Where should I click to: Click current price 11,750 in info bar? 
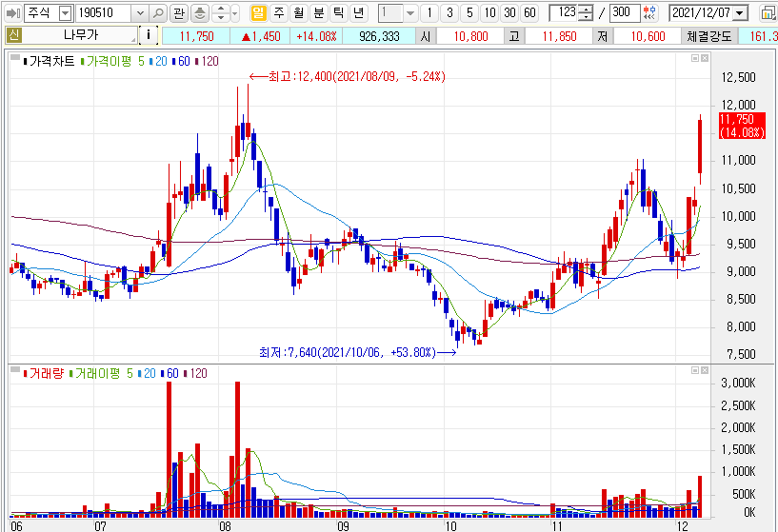[196, 36]
